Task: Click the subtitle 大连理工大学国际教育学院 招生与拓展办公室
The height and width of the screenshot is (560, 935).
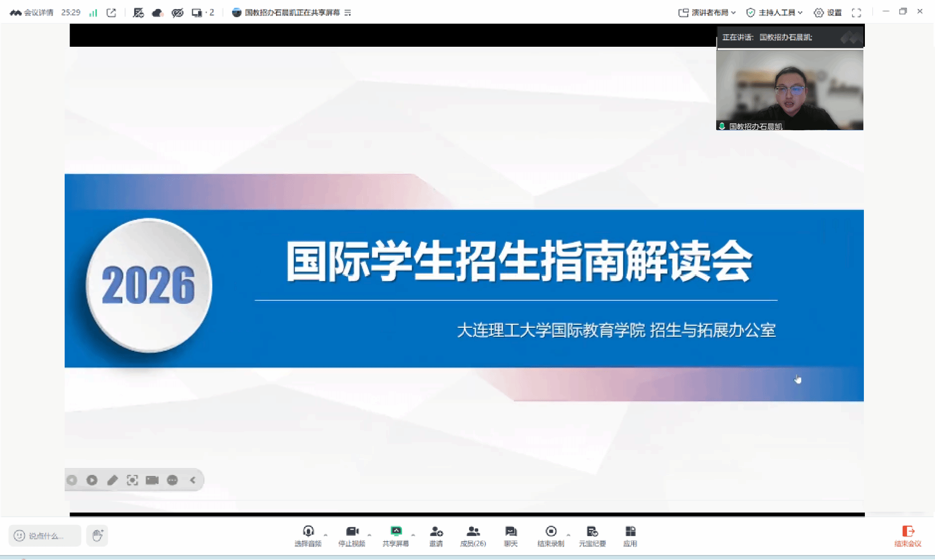Action: point(616,330)
